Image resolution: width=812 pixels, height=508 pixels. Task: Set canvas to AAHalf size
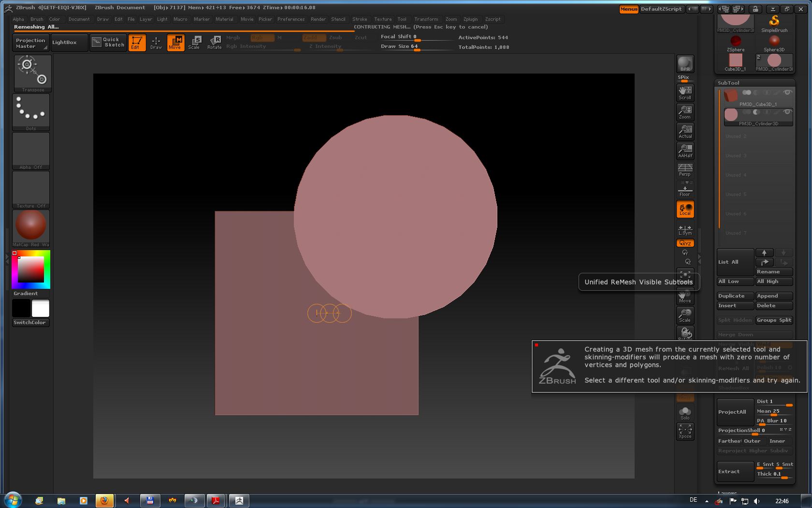tap(685, 150)
